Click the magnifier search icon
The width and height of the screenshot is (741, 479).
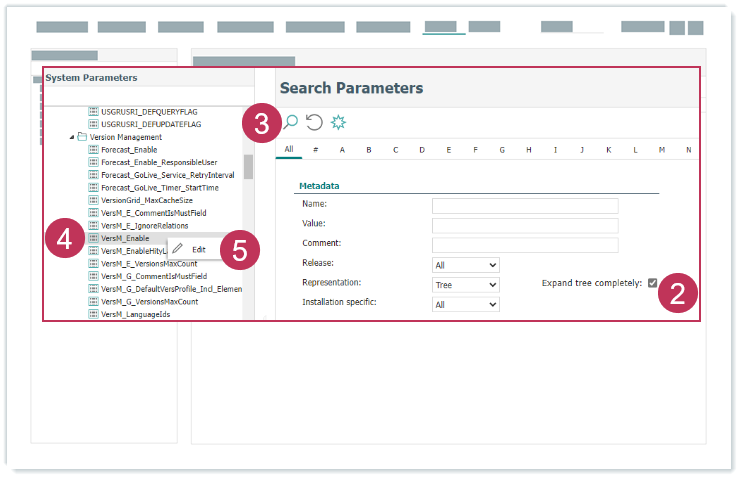click(x=291, y=122)
